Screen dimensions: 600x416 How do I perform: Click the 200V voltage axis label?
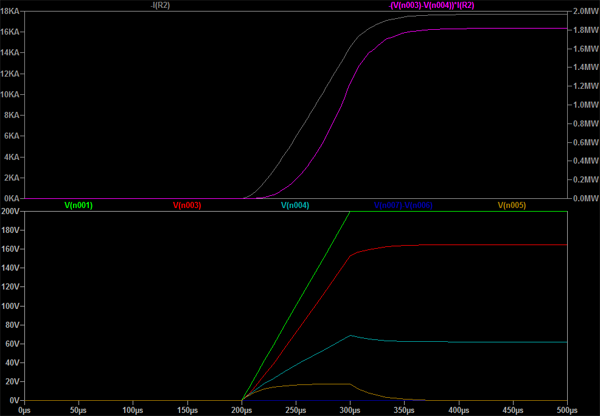[x=10, y=212]
